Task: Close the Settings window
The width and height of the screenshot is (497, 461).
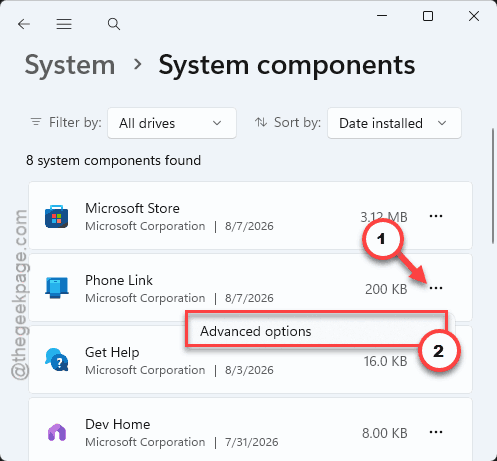Action: [x=474, y=16]
